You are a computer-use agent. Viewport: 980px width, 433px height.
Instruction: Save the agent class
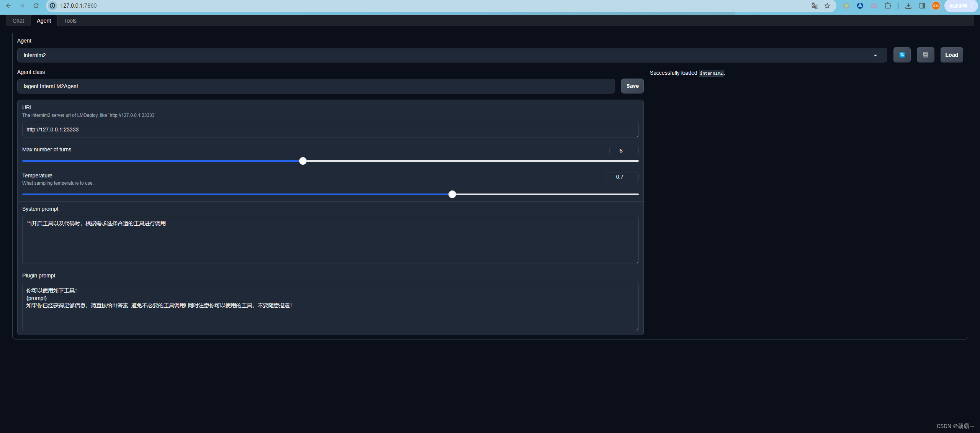tap(632, 86)
